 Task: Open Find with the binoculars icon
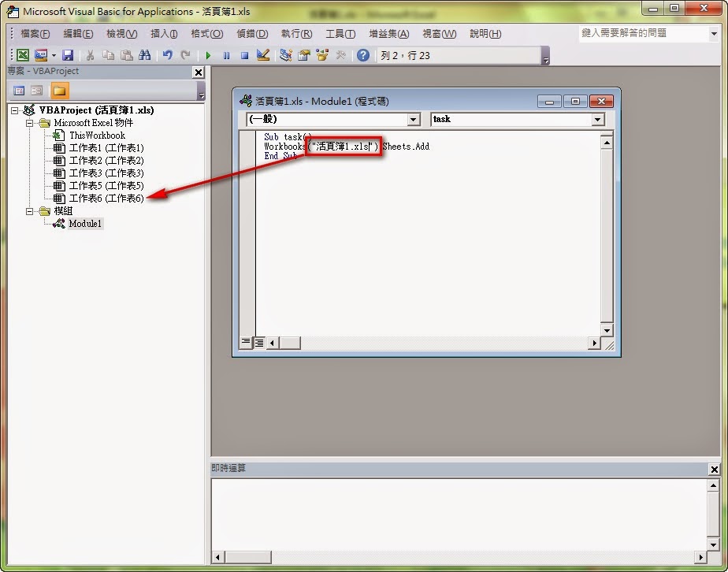point(144,55)
